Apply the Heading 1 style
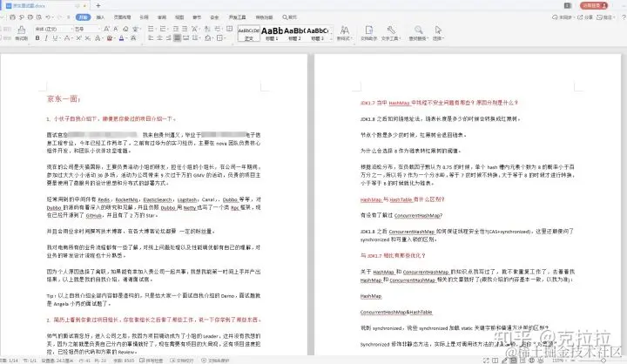 [272, 33]
